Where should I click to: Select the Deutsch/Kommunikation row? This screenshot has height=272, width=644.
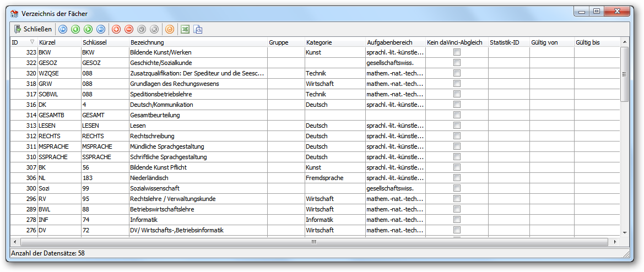pos(315,105)
